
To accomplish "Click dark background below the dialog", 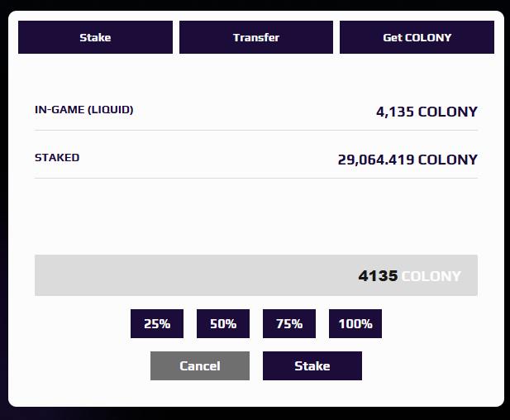I will click(x=256, y=413).
